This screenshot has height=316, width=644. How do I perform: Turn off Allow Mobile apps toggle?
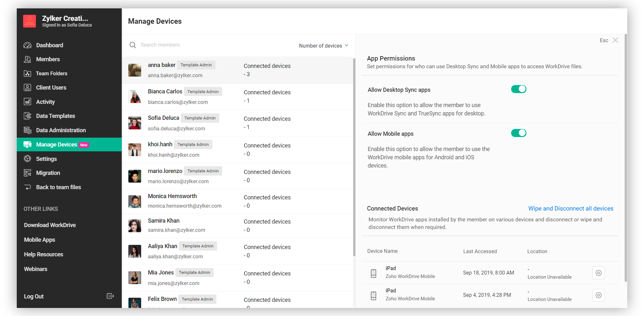[518, 133]
